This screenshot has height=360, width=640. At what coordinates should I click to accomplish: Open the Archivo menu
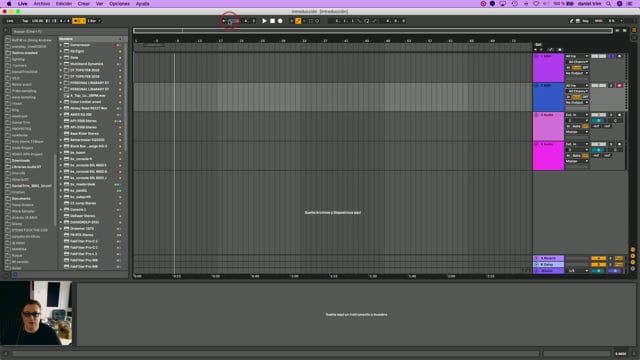42,4
